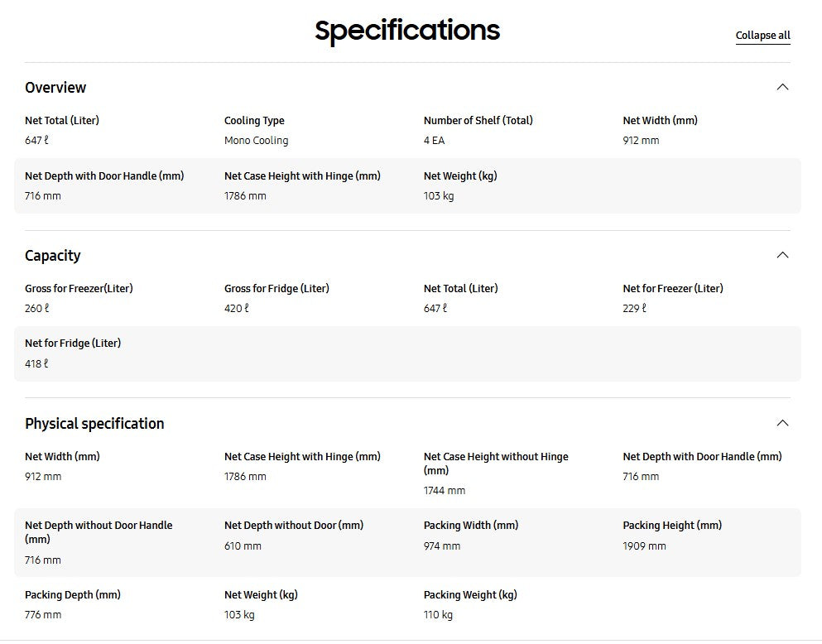Click the Net Depth without Door (mm) label

[x=294, y=526]
